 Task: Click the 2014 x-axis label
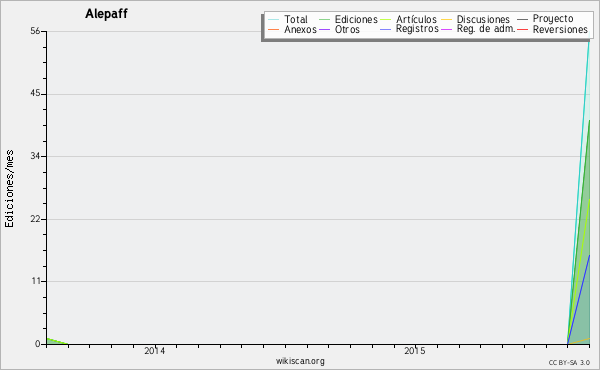tap(155, 351)
